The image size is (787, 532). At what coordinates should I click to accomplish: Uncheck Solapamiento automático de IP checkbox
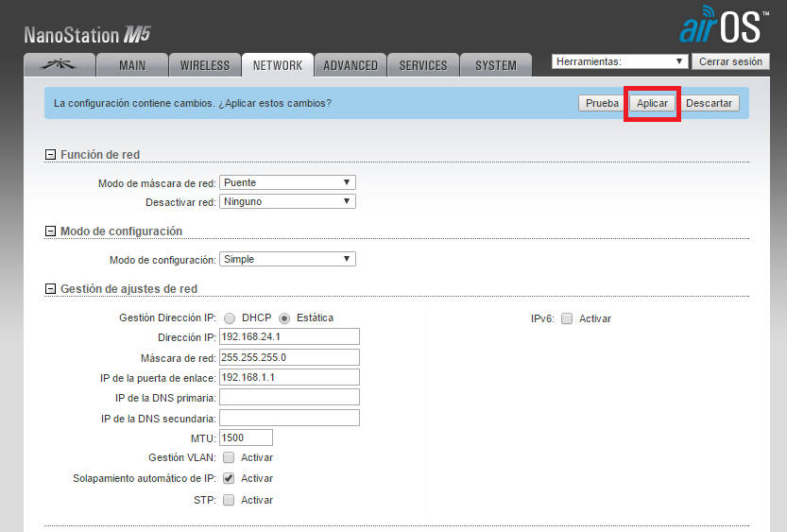(x=229, y=478)
